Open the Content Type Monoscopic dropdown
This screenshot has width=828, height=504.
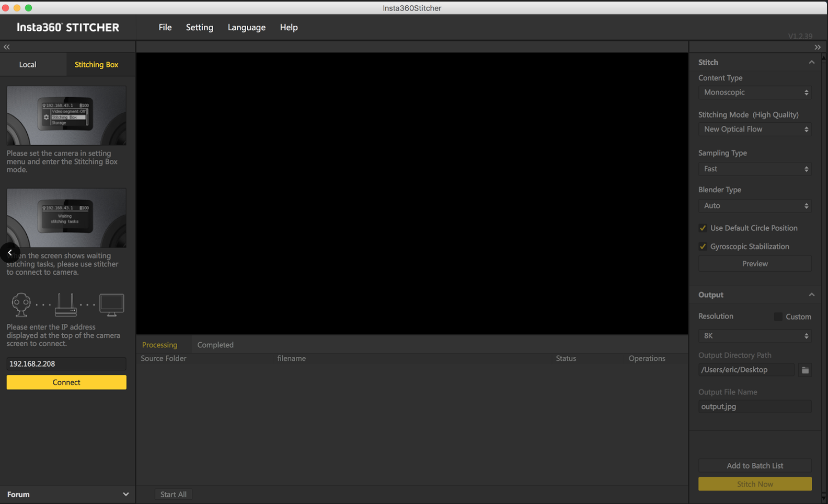click(754, 92)
